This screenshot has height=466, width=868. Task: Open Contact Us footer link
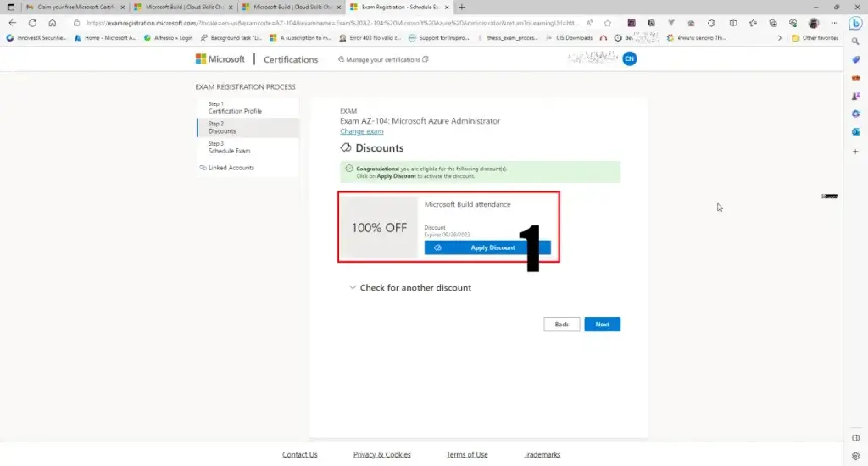coord(299,454)
